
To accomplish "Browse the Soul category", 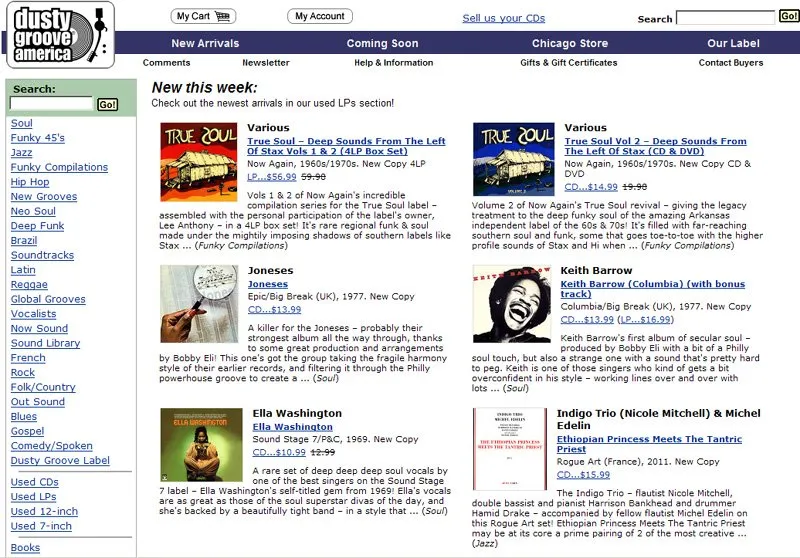I will [21, 123].
